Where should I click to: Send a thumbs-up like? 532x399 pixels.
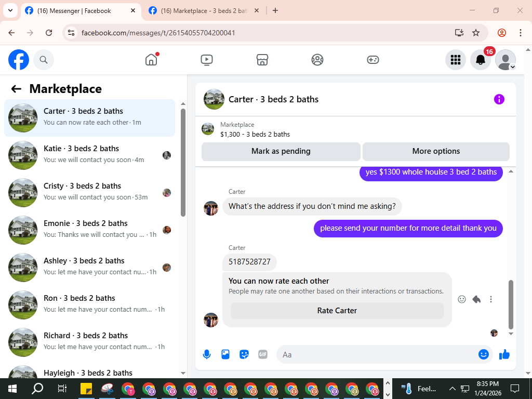click(x=504, y=354)
